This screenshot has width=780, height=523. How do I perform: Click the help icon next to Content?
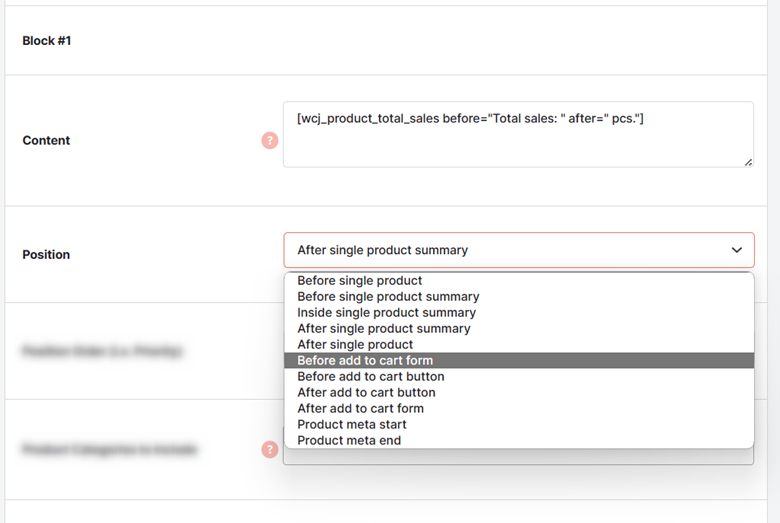270,140
